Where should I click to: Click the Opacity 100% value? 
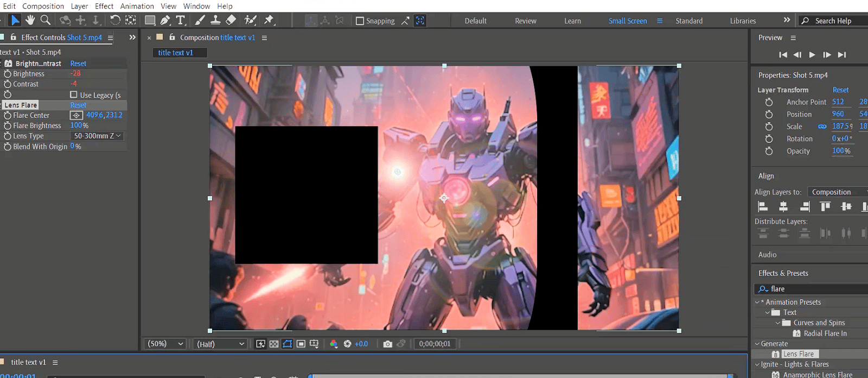841,151
